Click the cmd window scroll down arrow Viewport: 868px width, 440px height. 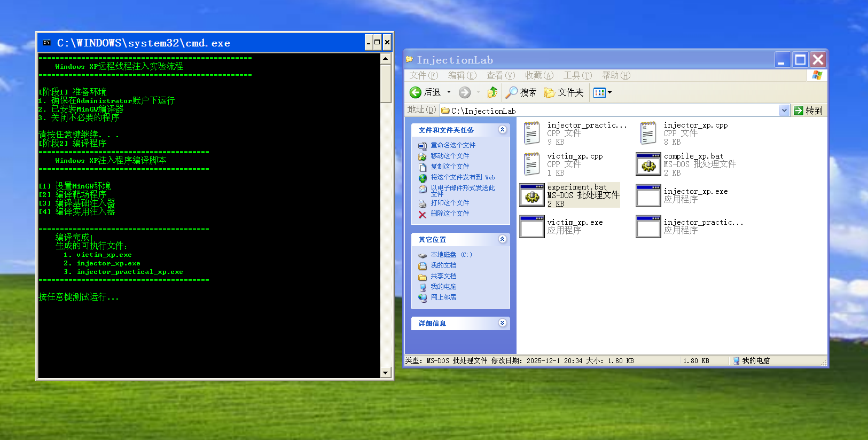[386, 373]
